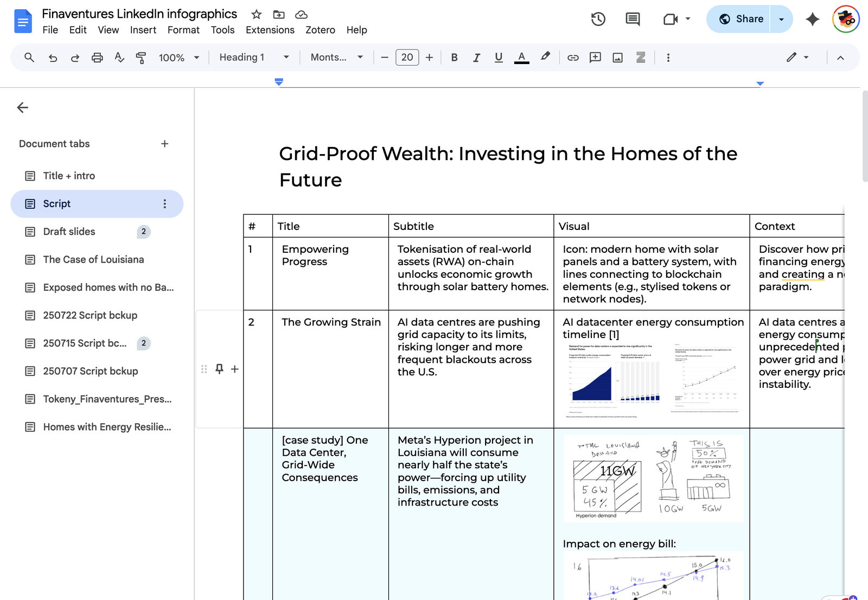This screenshot has width=868, height=600.
Task: Change the text color
Action: pyautogui.click(x=521, y=58)
